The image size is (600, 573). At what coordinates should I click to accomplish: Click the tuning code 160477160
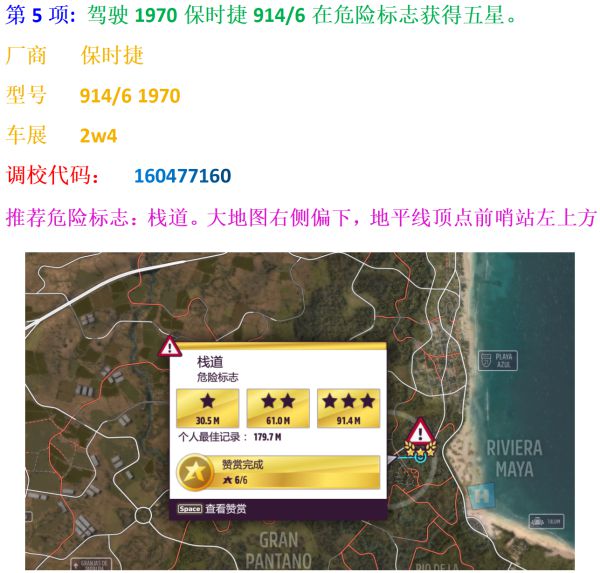(183, 176)
